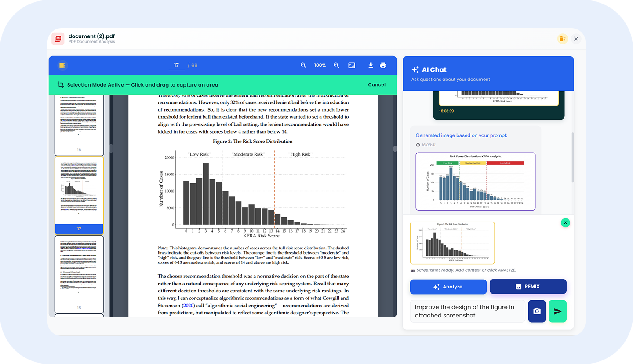Open REMIX for the screenshot
Viewport: 633px width, 364px height.
528,287
